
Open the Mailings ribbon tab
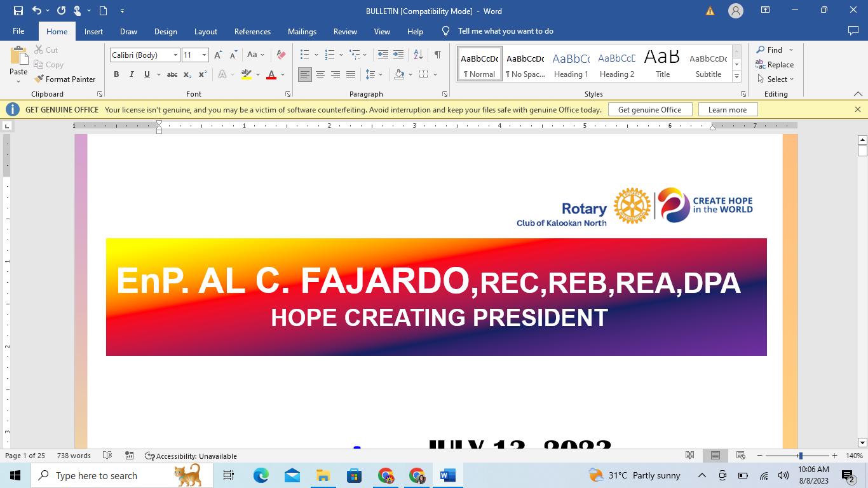302,31
